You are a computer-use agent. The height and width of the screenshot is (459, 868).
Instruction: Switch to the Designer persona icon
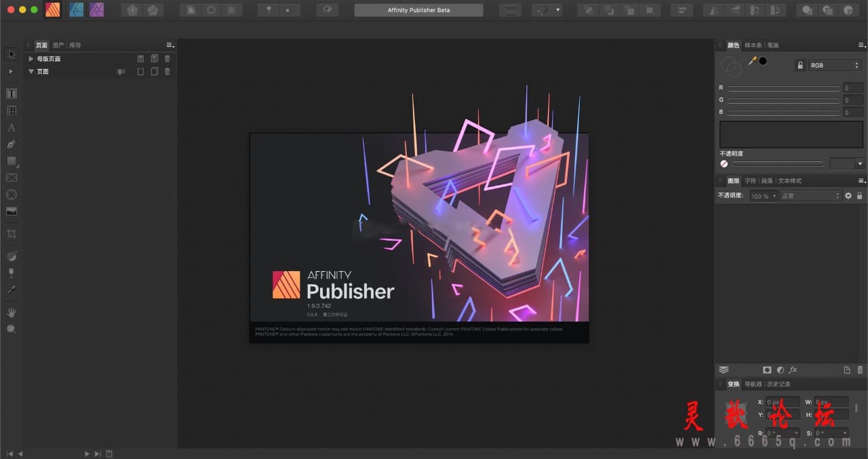(x=77, y=9)
